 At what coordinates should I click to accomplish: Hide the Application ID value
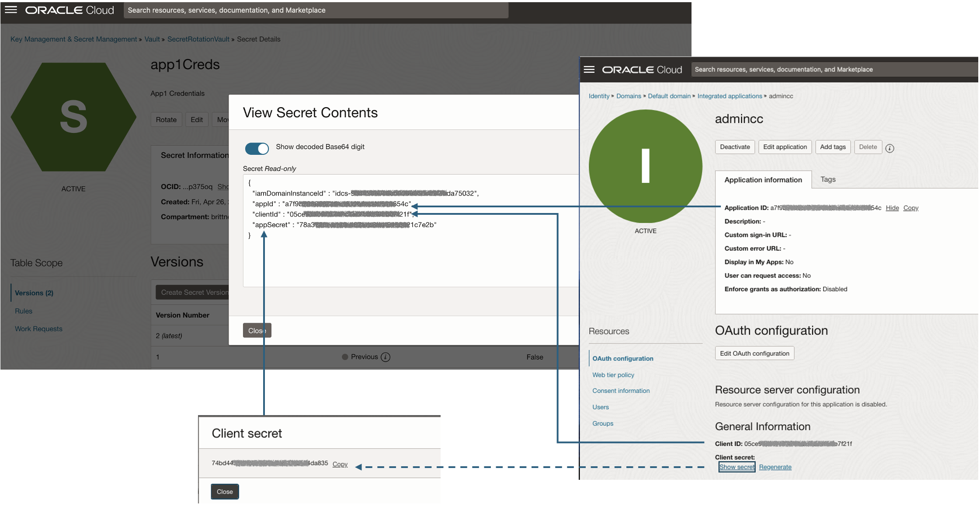pos(892,208)
